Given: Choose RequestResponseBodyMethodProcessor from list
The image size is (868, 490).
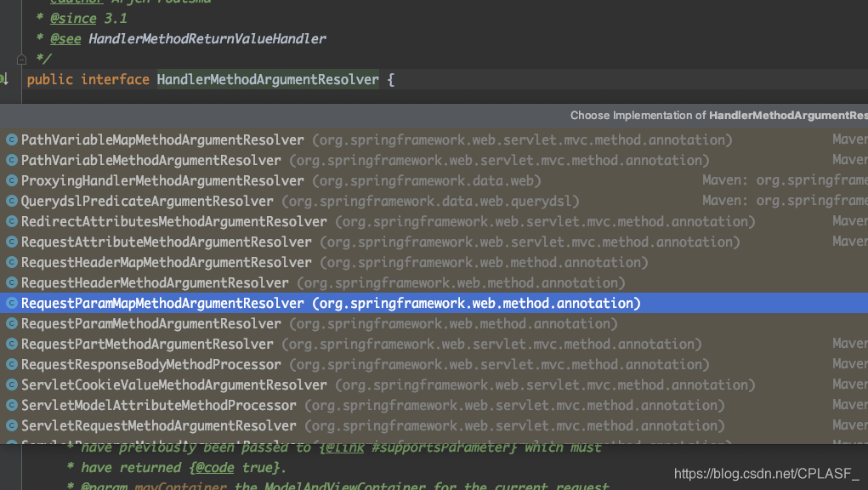Looking at the screenshot, I should tap(434, 365).
